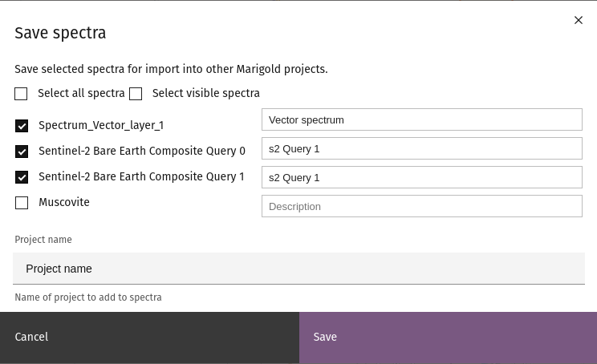Focus the empty Description field for Muscovite
Viewport: 597px width, 364px height.
tap(421, 206)
